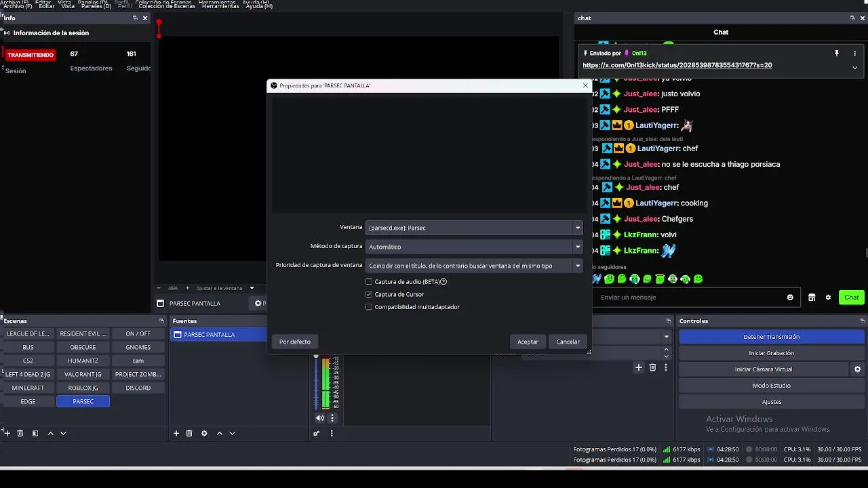Viewport: 868px width, 488px height.
Task: Add a new scene with the plus icon in Escenas
Action: pyautogui.click(x=6, y=433)
